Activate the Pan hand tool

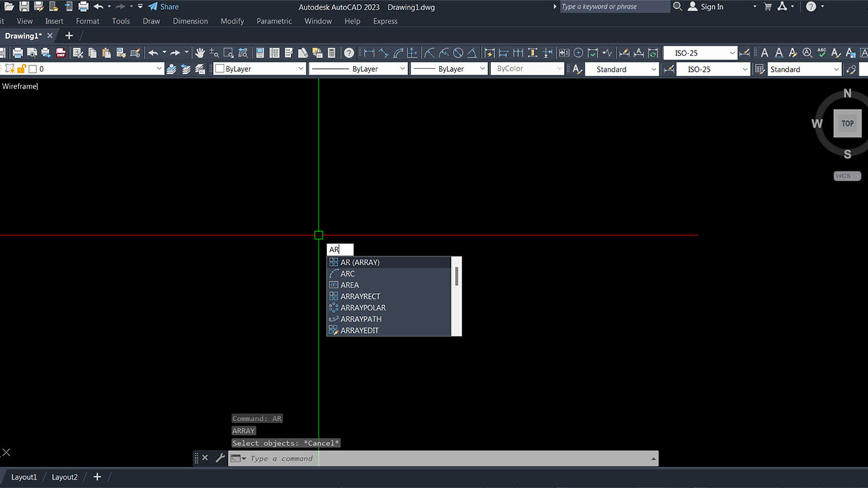200,53
